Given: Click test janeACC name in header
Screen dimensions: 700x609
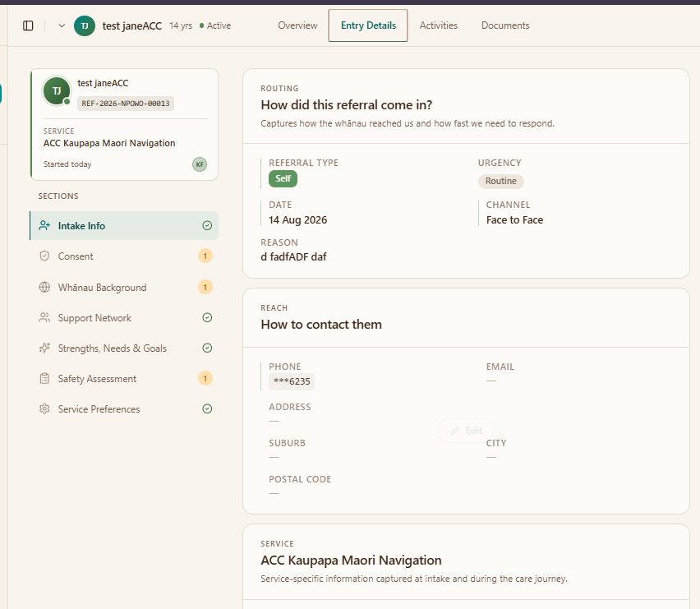Looking at the screenshot, I should click(132, 26).
